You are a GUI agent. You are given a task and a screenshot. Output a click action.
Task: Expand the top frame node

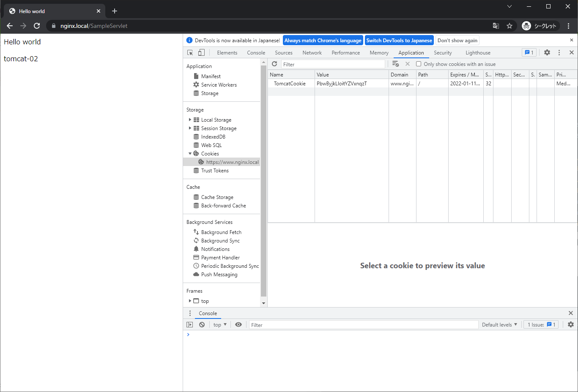point(190,301)
